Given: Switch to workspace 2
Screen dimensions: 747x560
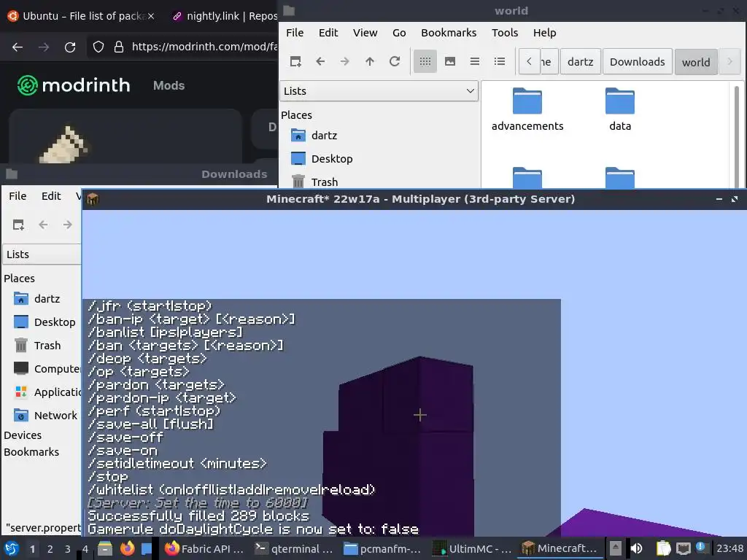Looking at the screenshot, I should click(50, 549).
